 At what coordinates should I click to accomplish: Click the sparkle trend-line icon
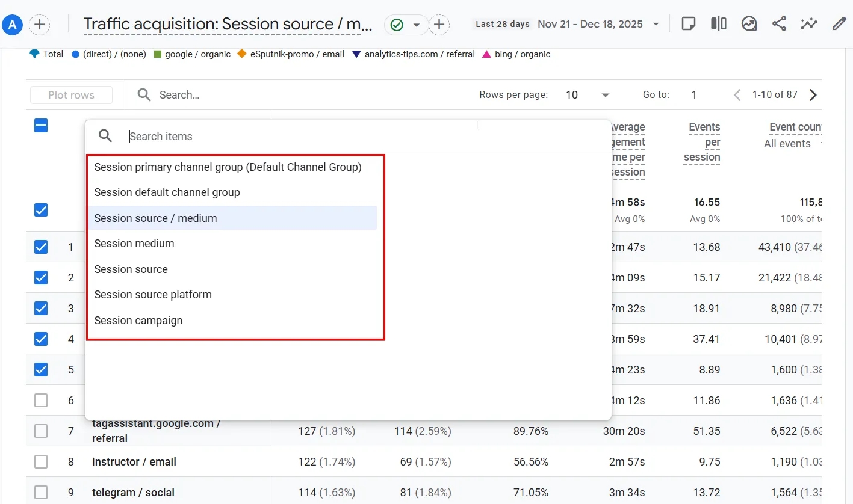coord(809,24)
